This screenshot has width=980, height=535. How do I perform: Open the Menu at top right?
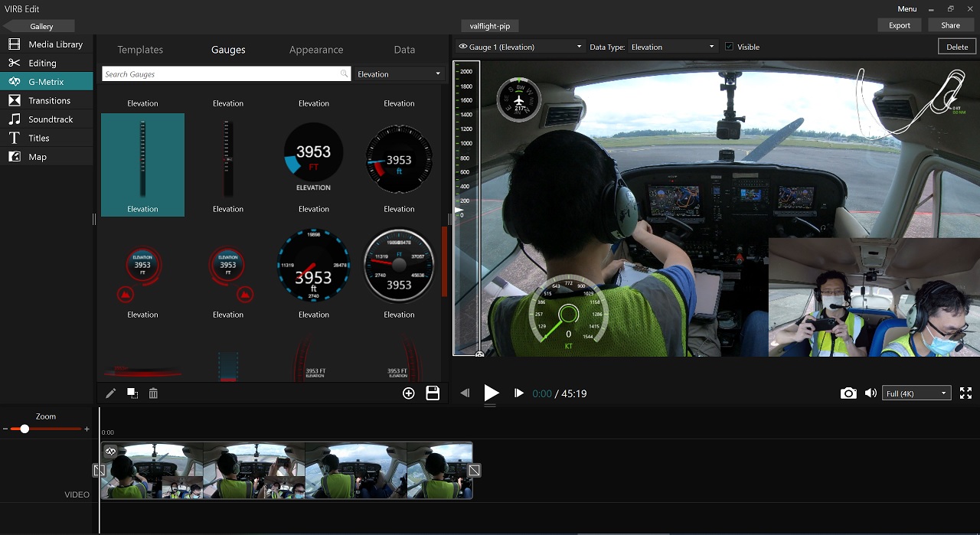pyautogui.click(x=907, y=8)
